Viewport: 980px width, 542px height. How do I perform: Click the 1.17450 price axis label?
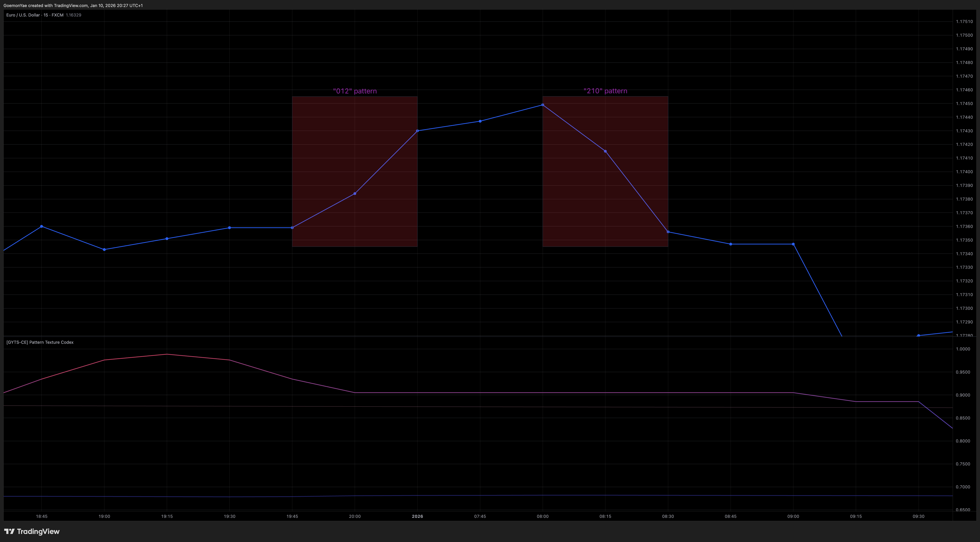964,103
